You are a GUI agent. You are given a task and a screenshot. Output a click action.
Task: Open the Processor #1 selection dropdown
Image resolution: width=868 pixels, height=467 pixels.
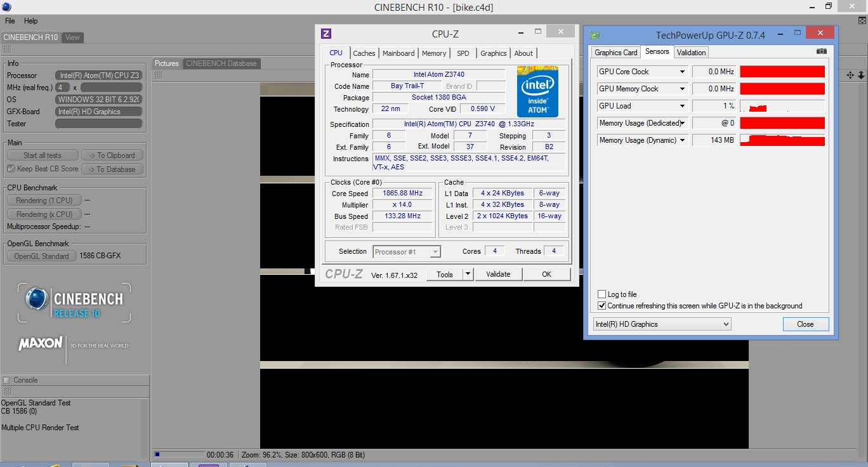pos(407,252)
